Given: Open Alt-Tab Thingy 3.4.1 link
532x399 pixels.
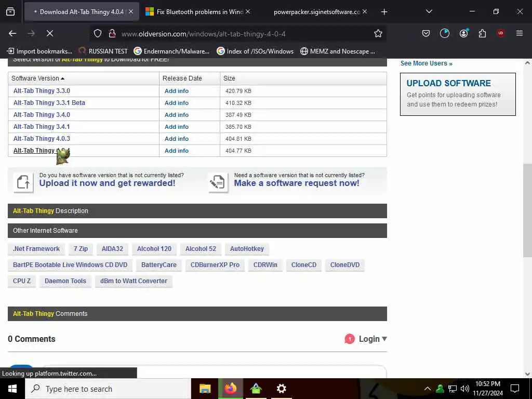Looking at the screenshot, I should tap(42, 127).
